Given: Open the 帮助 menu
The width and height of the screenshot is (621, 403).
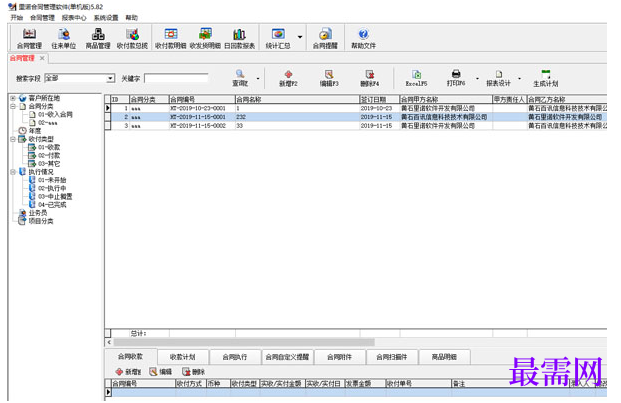Looking at the screenshot, I should [x=131, y=17].
